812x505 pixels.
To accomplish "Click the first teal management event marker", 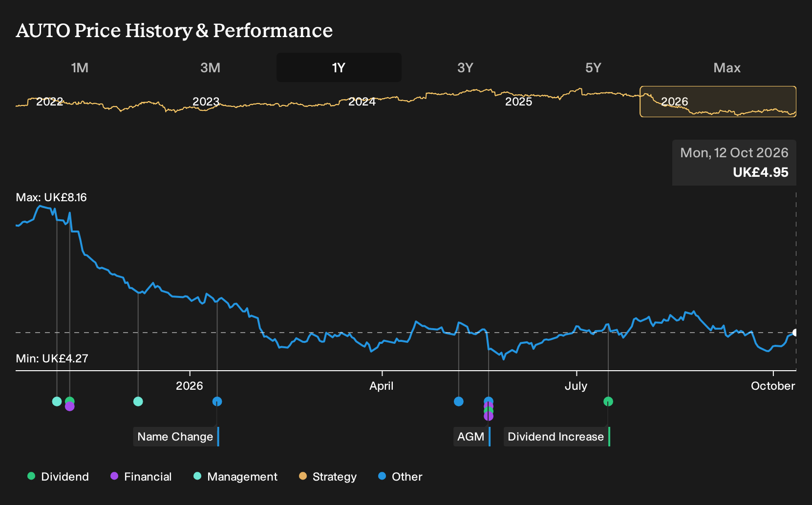I will pos(57,401).
